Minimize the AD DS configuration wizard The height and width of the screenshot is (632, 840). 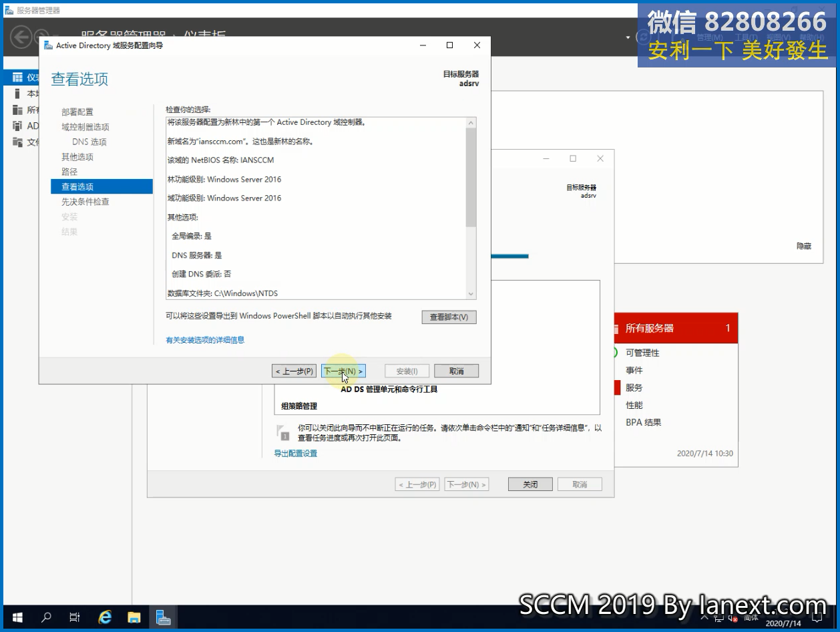pyautogui.click(x=423, y=45)
